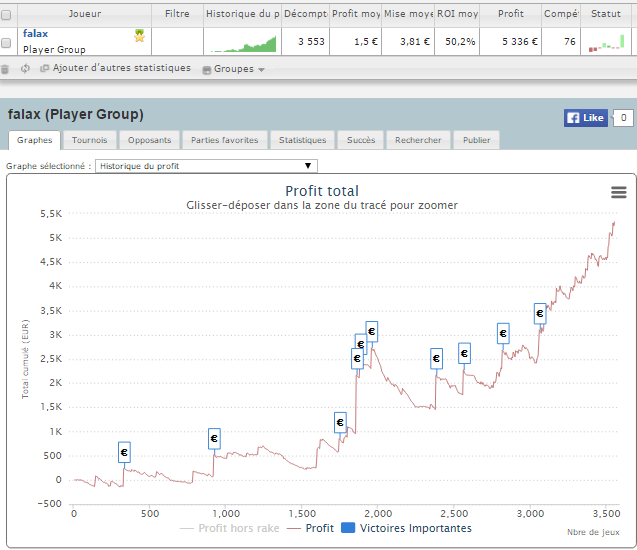Open the falax player link
The image size is (637, 550).
[x=35, y=34]
